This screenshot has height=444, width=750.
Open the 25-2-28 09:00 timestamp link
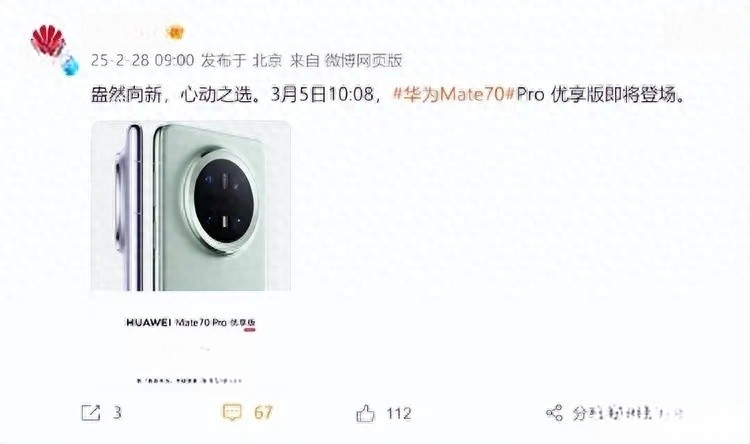point(143,61)
